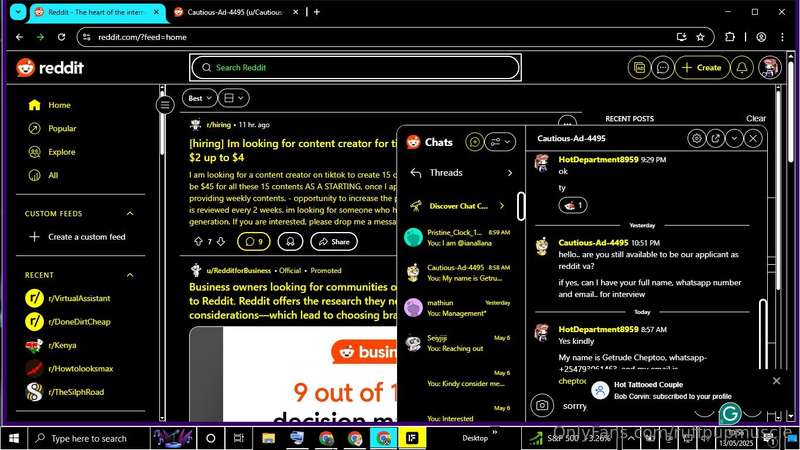Viewport: 800px width, 450px height.
Task: Pop out chat to new window
Action: click(x=715, y=138)
